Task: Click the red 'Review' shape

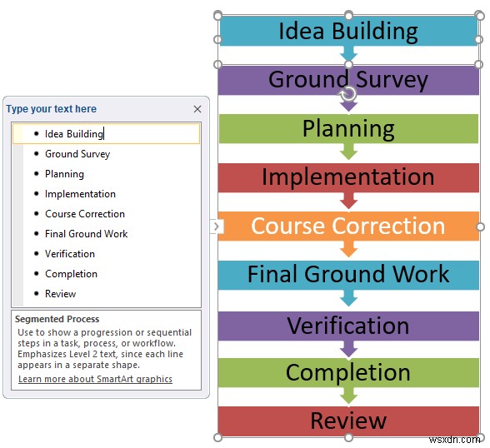Action: click(x=348, y=421)
